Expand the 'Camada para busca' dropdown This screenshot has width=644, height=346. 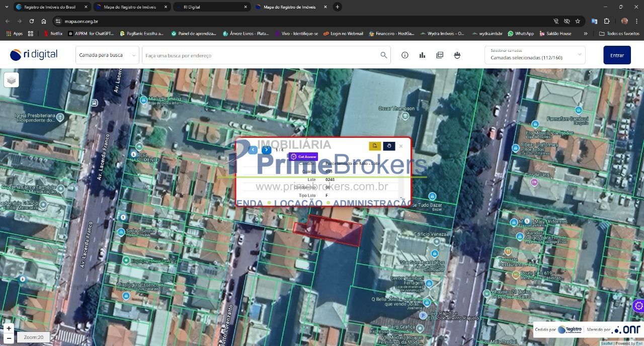point(107,55)
